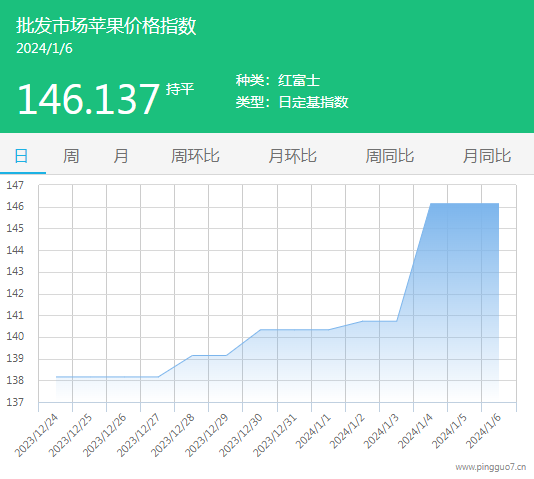Click the 146.137 index value

point(88,99)
